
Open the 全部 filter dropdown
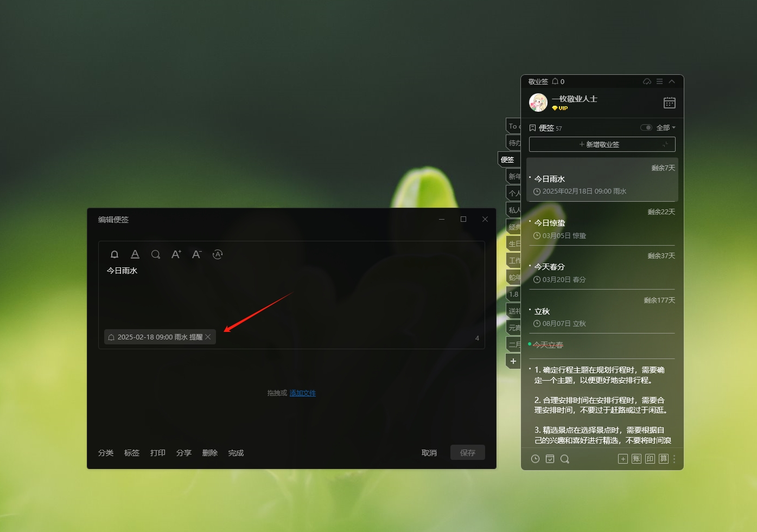coord(666,128)
